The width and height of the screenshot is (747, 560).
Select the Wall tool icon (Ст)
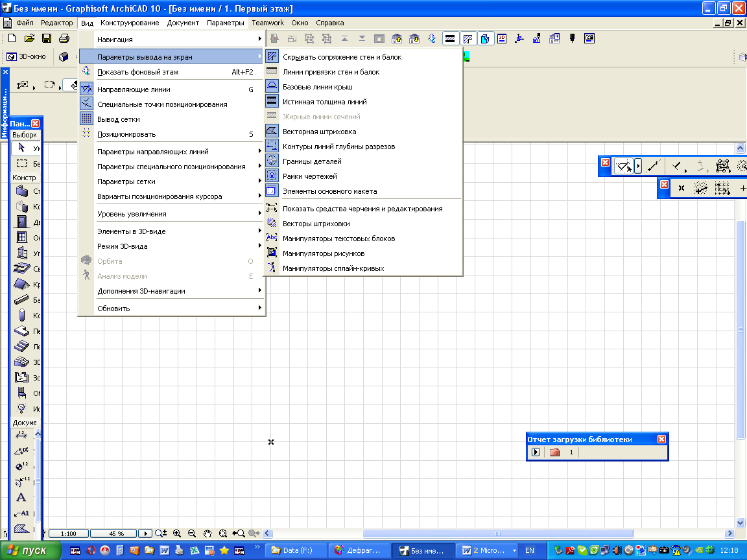(x=21, y=191)
